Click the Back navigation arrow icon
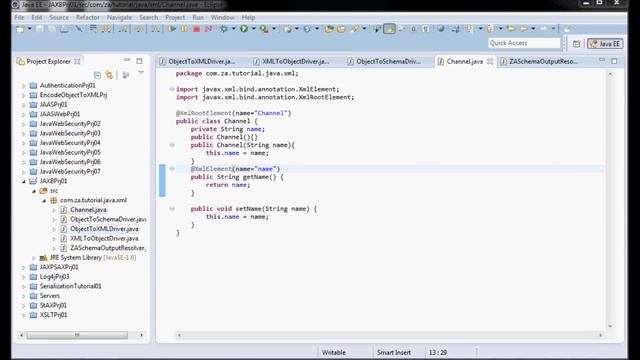 click(523, 29)
